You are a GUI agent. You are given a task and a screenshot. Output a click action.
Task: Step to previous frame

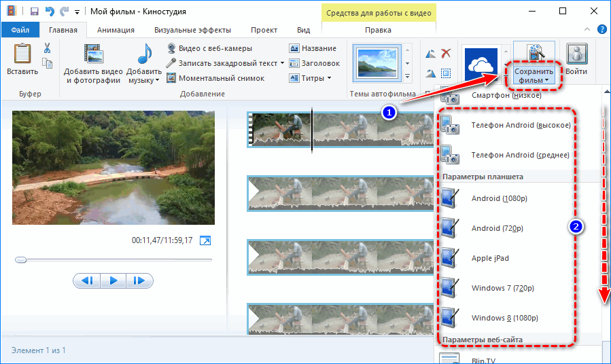tap(87, 280)
